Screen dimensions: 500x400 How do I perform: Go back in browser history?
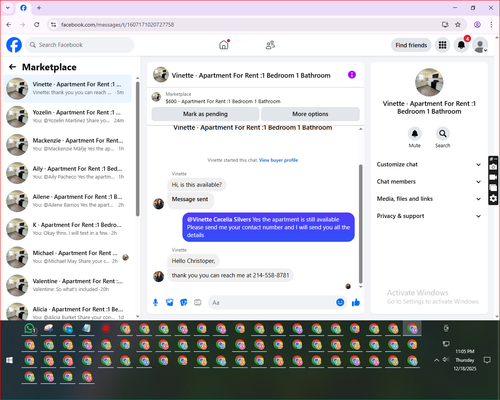tap(9, 24)
